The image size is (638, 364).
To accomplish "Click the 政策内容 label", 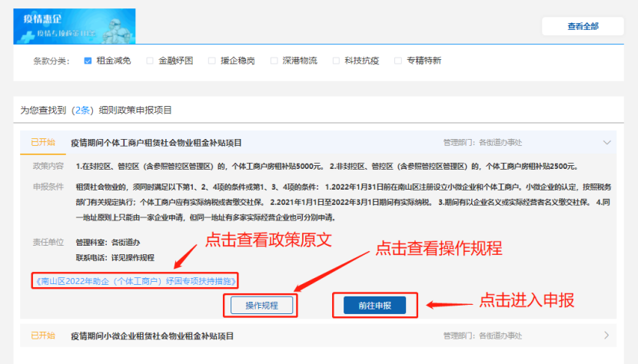I will (48, 166).
